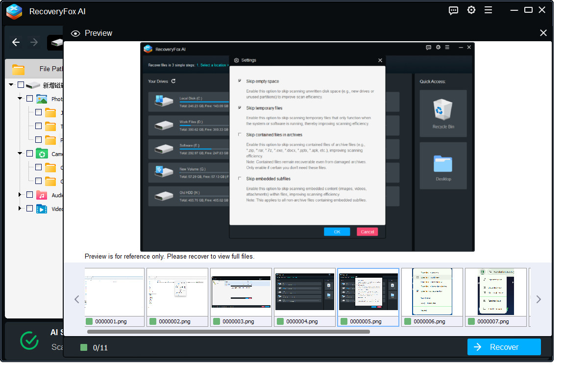Expand the Audio tree node
588x368 pixels.
coord(20,195)
